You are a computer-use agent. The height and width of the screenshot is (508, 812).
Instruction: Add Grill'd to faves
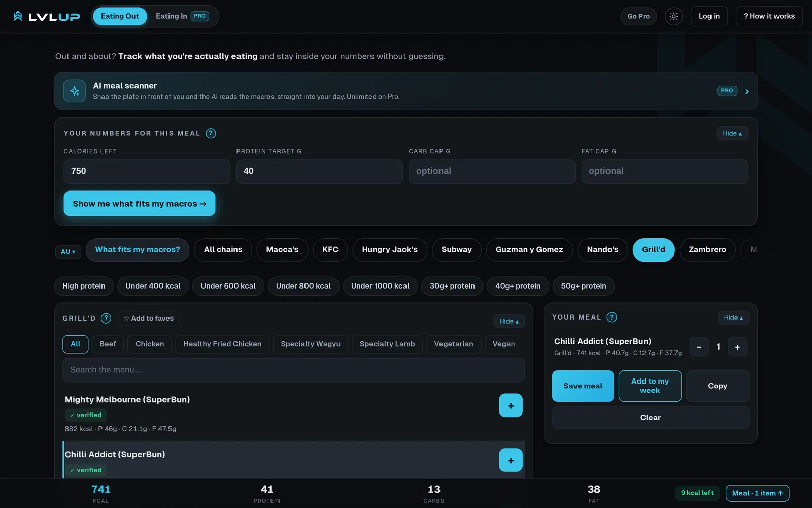[x=149, y=319]
